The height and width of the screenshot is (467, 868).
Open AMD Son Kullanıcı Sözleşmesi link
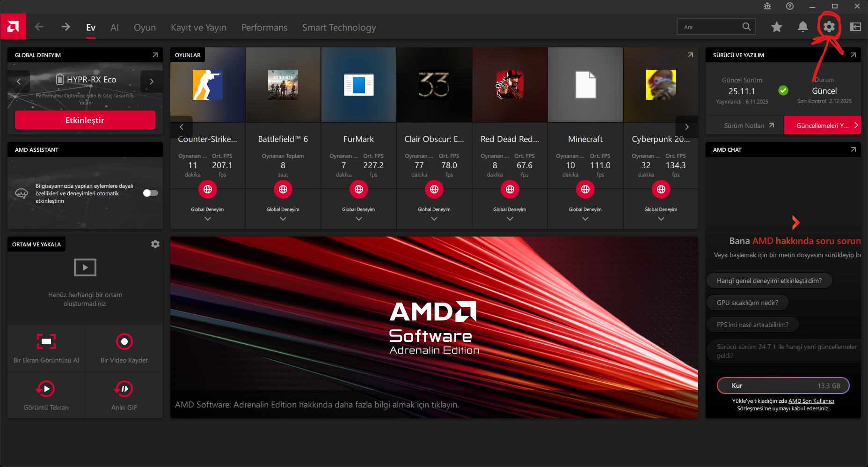[x=786, y=405]
